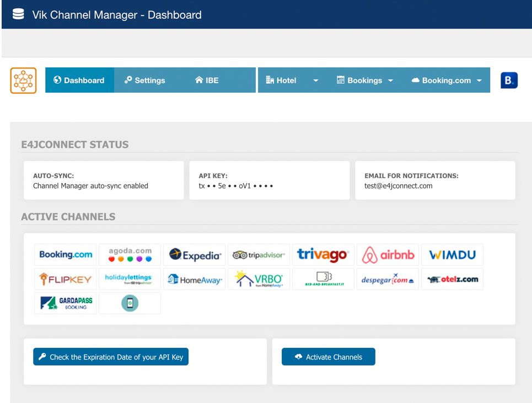
Task: Select the otelz.com channel logo
Action: (452, 279)
